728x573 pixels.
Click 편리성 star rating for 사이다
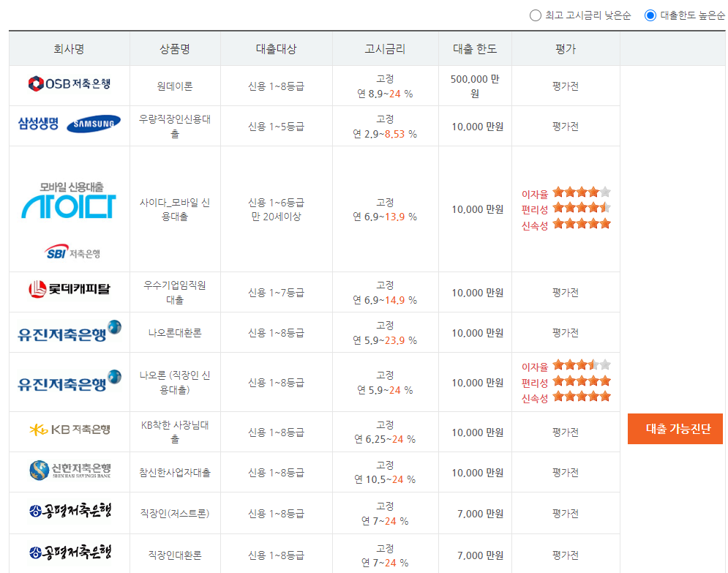[582, 208]
